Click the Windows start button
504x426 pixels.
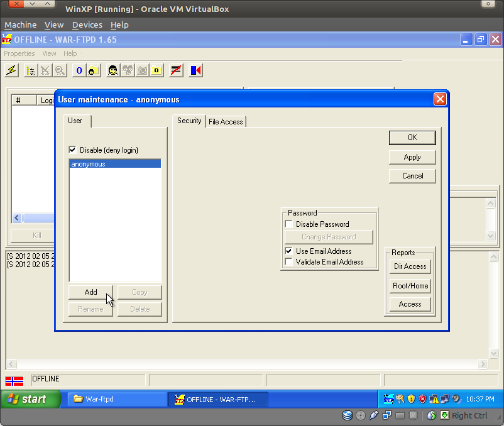coord(30,399)
